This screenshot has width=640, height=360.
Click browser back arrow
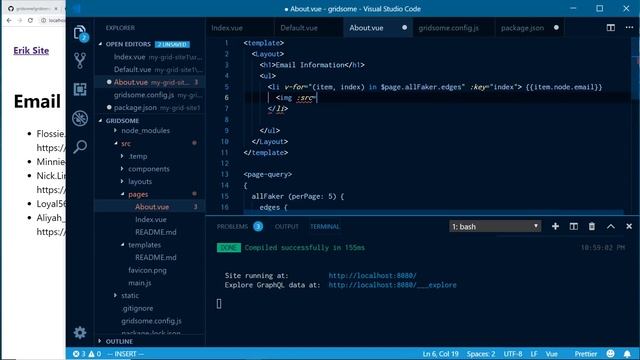point(9,20)
